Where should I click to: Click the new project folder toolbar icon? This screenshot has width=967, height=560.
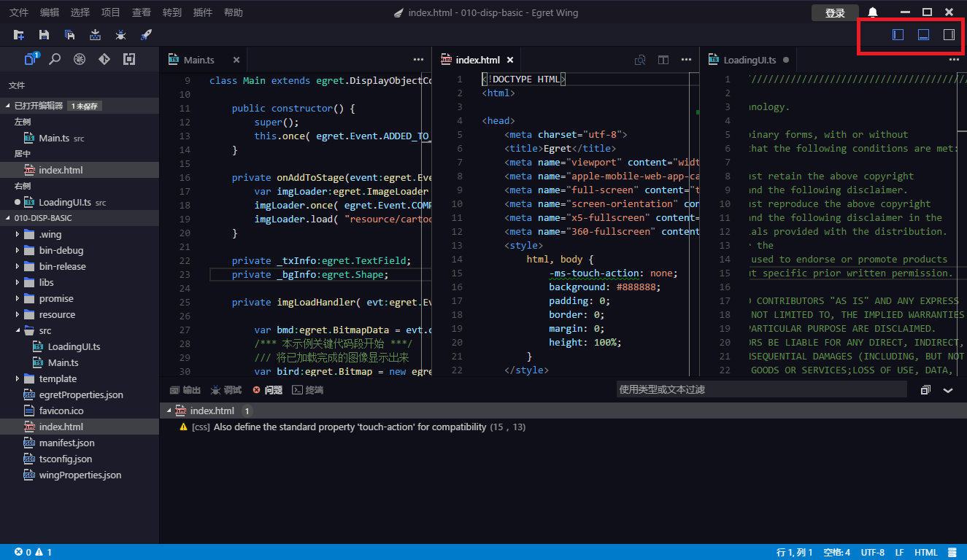[18, 35]
